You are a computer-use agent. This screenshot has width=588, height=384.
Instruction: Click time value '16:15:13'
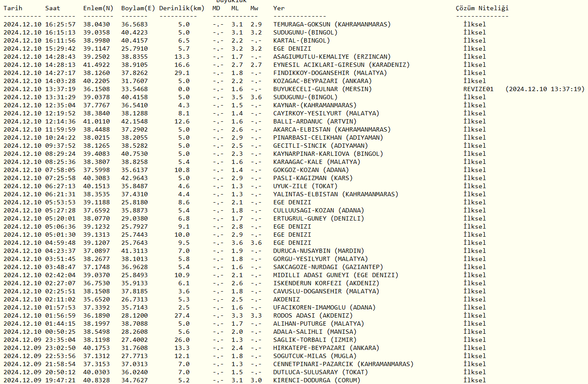click(x=60, y=32)
